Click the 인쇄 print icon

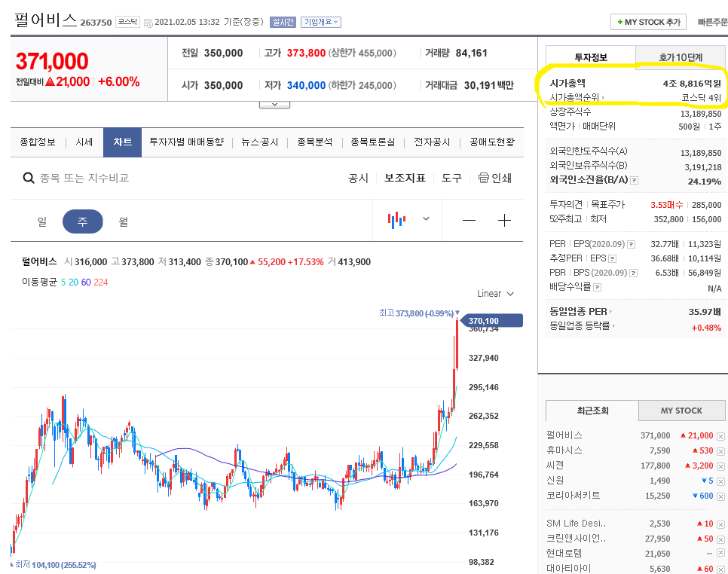point(484,179)
